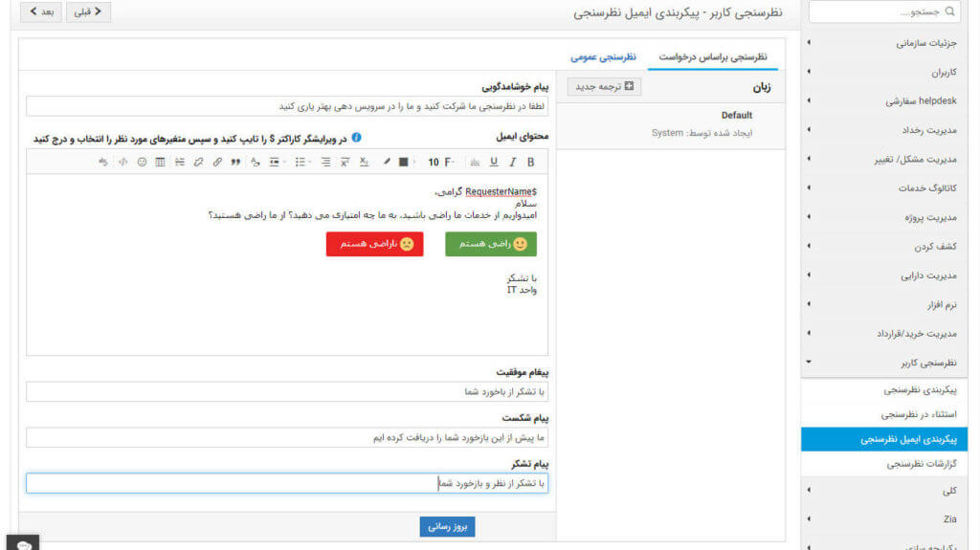Click the Aa text format icon
This screenshot has width=980, height=550.
click(255, 162)
